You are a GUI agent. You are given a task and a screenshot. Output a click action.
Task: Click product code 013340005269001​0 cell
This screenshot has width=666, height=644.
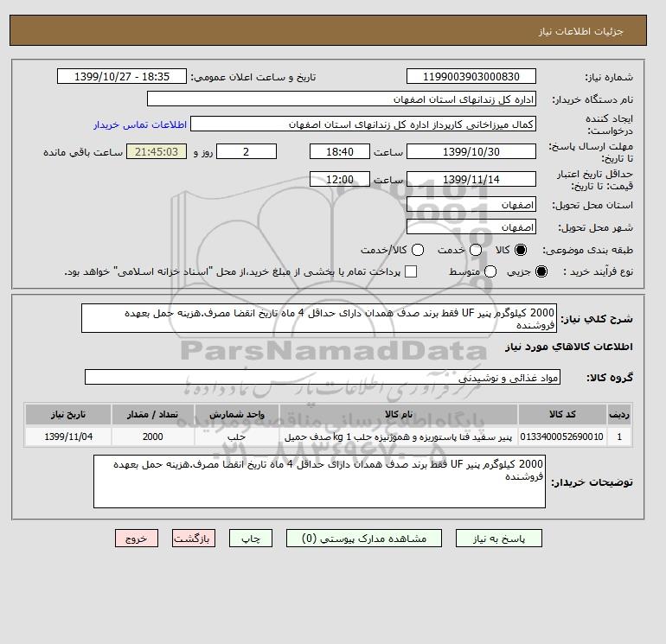[562, 437]
